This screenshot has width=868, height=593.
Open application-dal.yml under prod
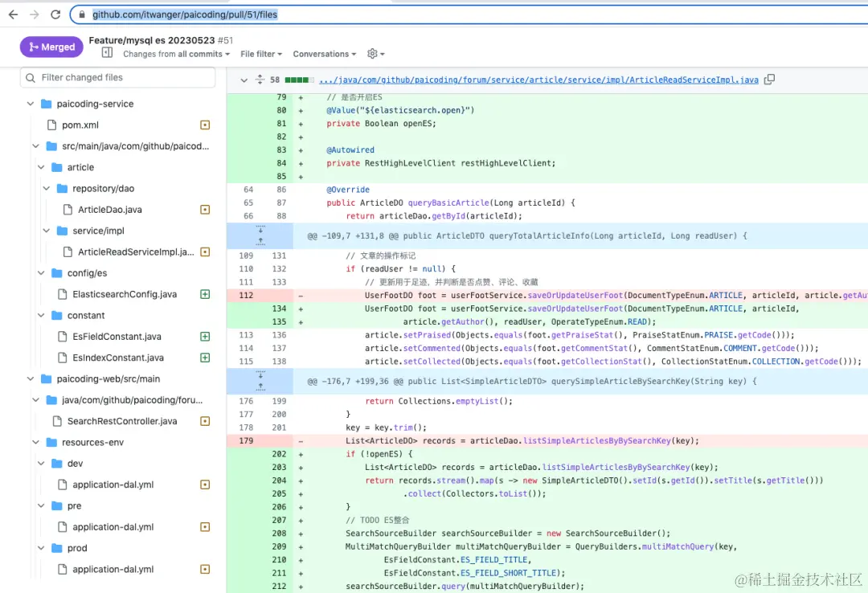[113, 569]
